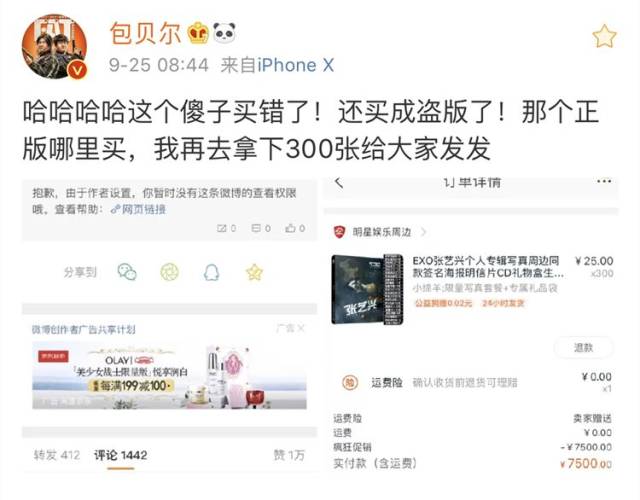640x500 pixels.
Task: Share to WeChat using its icon
Action: click(x=127, y=272)
